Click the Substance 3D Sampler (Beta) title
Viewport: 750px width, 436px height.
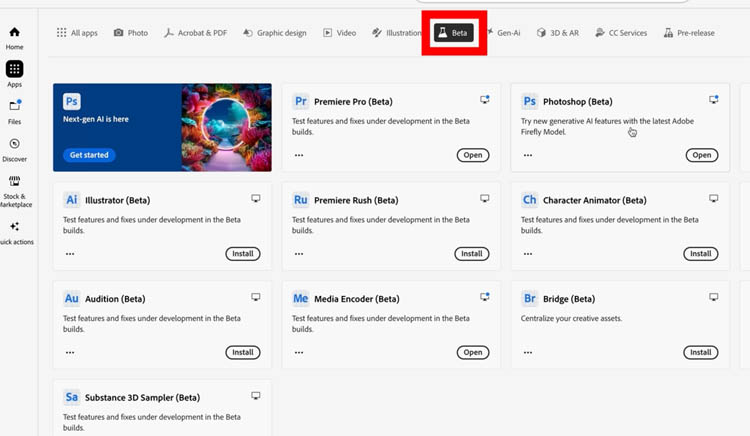click(143, 398)
